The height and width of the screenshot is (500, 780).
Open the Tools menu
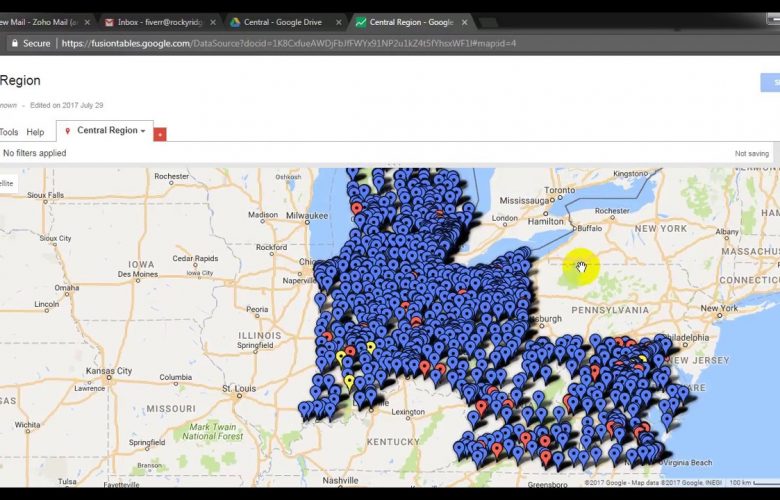coord(9,132)
